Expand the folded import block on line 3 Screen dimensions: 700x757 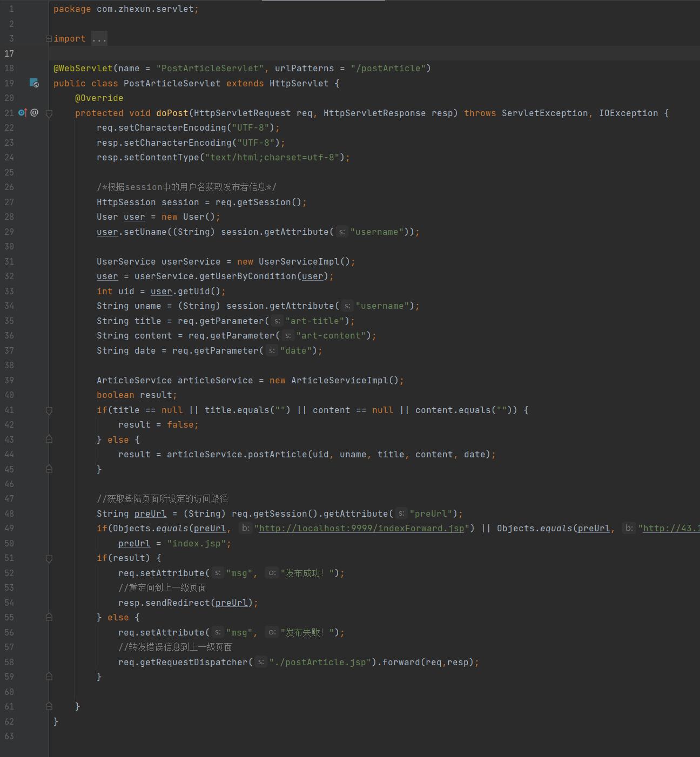[49, 39]
